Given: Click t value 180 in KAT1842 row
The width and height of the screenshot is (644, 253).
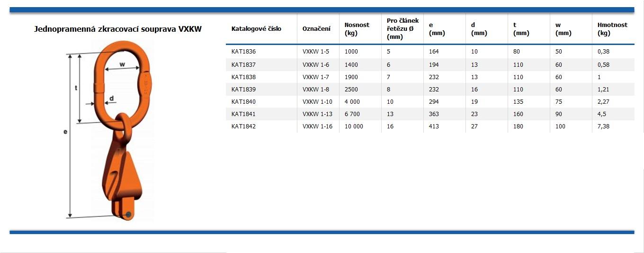Looking at the screenshot, I should pos(518,126).
